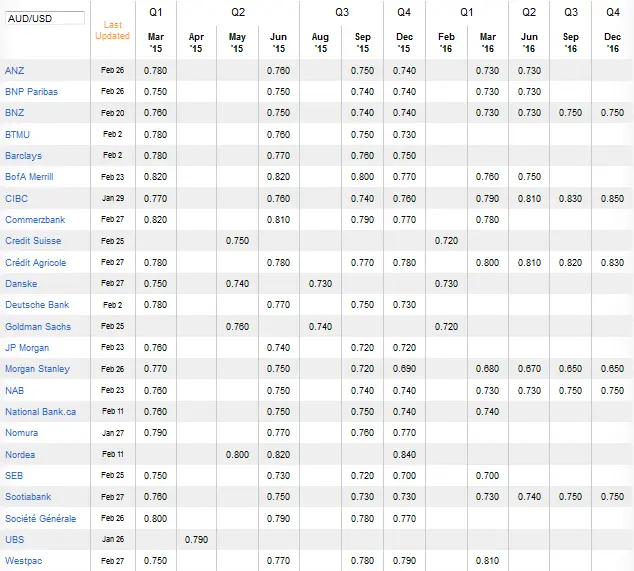Click the Mar '16 column header
Screen dimensions: 634x571
(488, 43)
